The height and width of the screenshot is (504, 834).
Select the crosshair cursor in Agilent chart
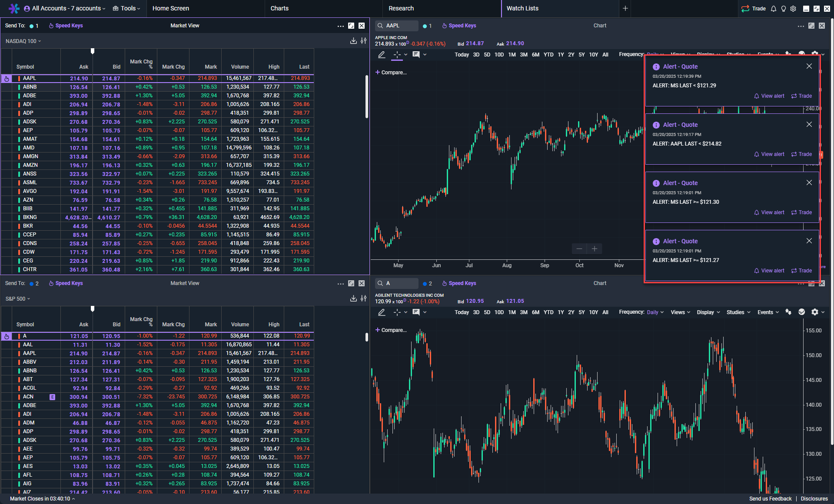(x=397, y=312)
